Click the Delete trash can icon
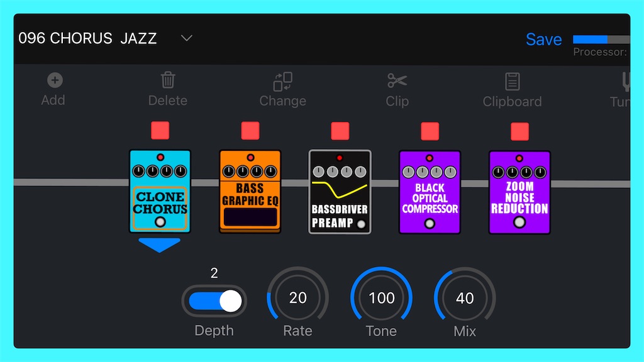The height and width of the screenshot is (362, 644). [x=167, y=80]
